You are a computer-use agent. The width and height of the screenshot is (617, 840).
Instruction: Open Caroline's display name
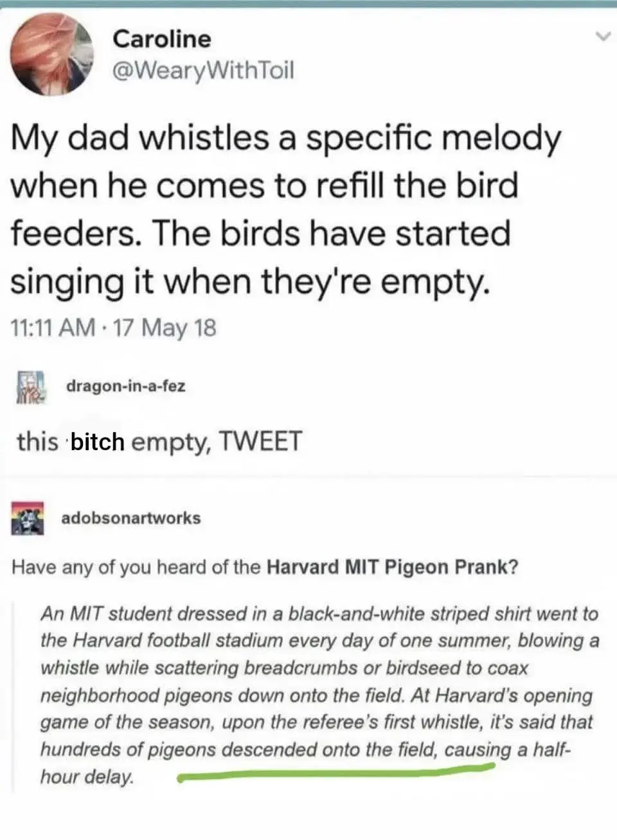161,39
